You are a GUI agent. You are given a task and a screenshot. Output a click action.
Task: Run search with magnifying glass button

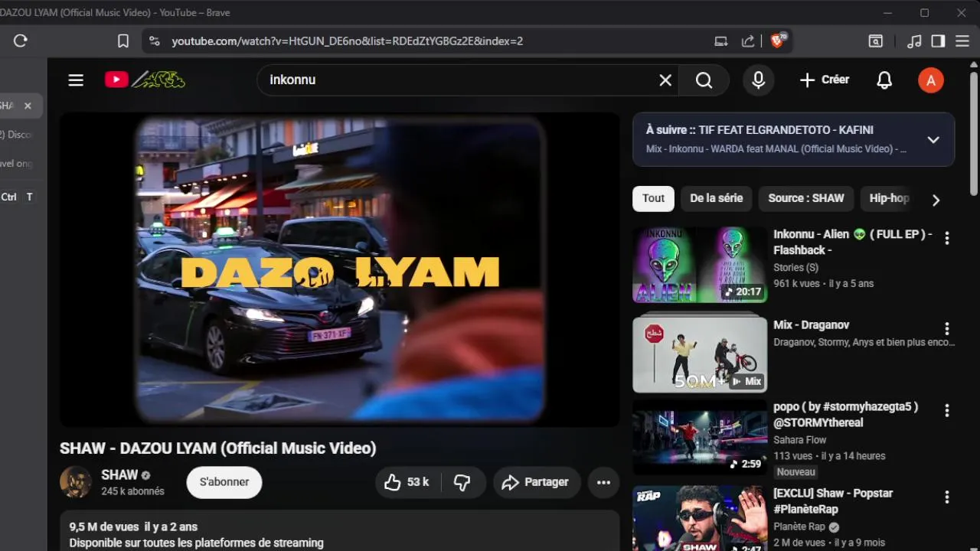pyautogui.click(x=704, y=80)
